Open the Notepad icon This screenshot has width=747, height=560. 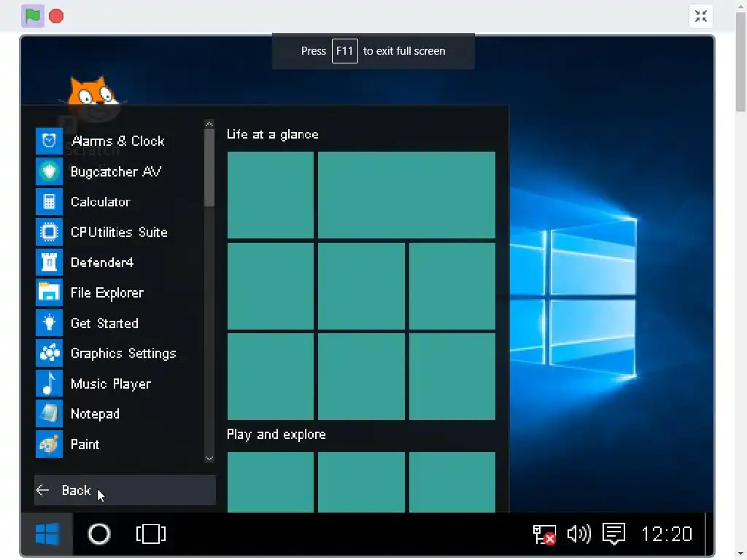[49, 414]
